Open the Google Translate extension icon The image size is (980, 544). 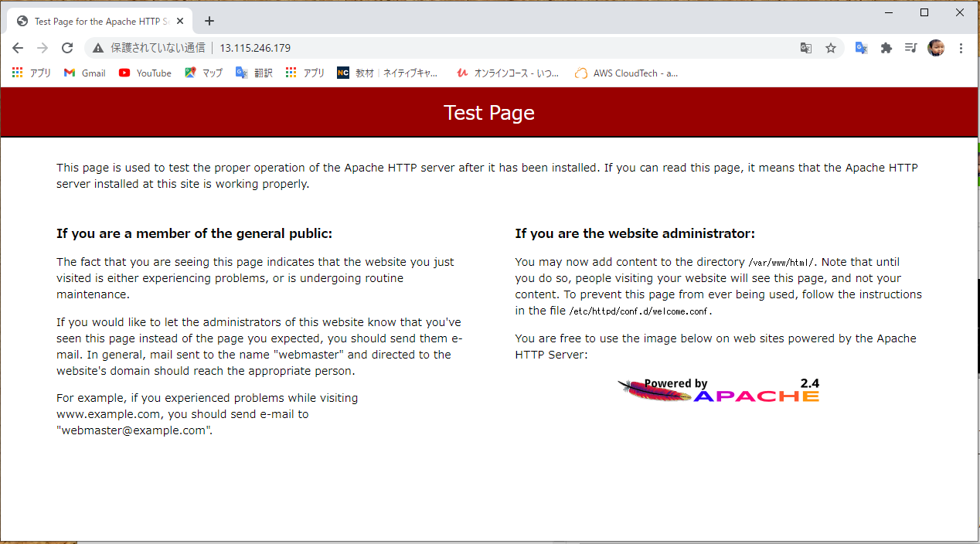862,48
